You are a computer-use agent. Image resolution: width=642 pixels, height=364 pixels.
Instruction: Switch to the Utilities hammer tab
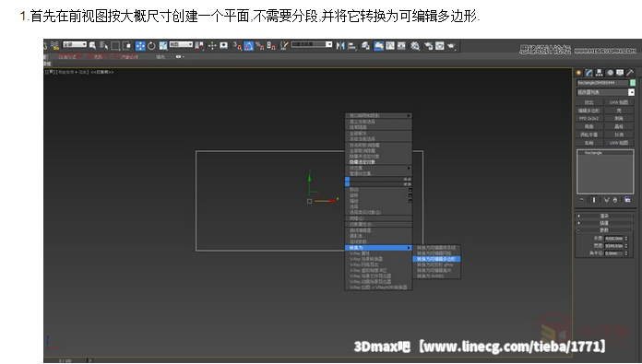pyautogui.click(x=630, y=73)
